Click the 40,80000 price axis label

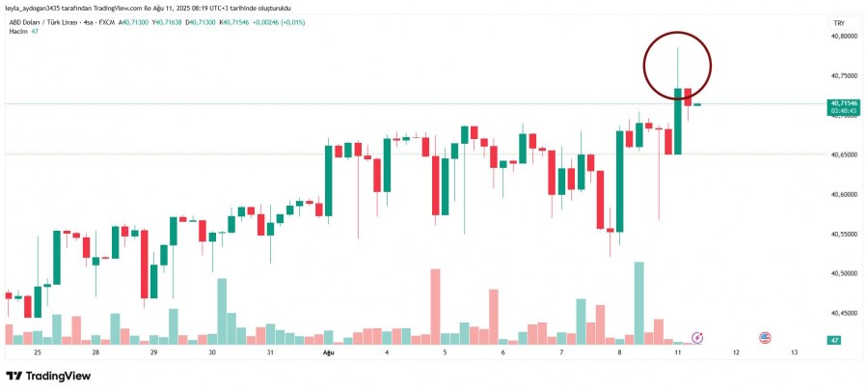tap(843, 36)
